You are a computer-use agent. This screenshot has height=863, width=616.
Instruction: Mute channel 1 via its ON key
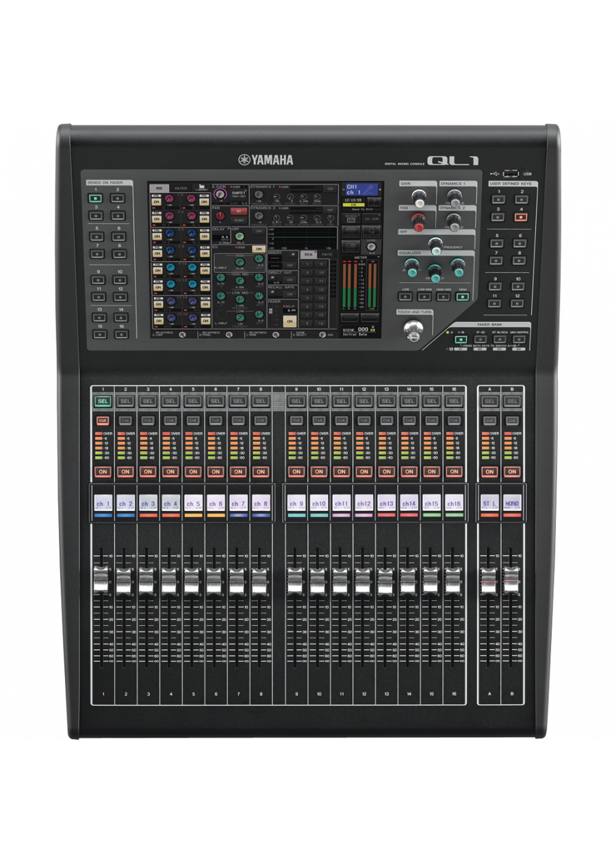click(x=103, y=471)
